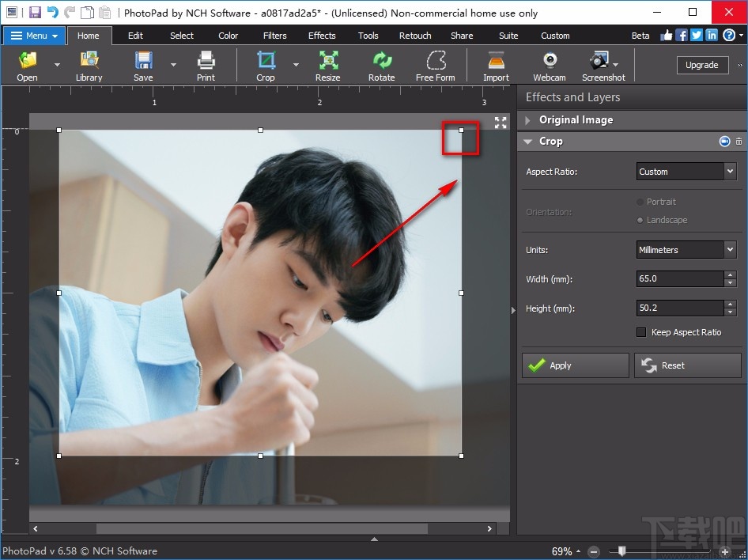
Task: Enable Keep Aspect Ratio
Action: 641,332
